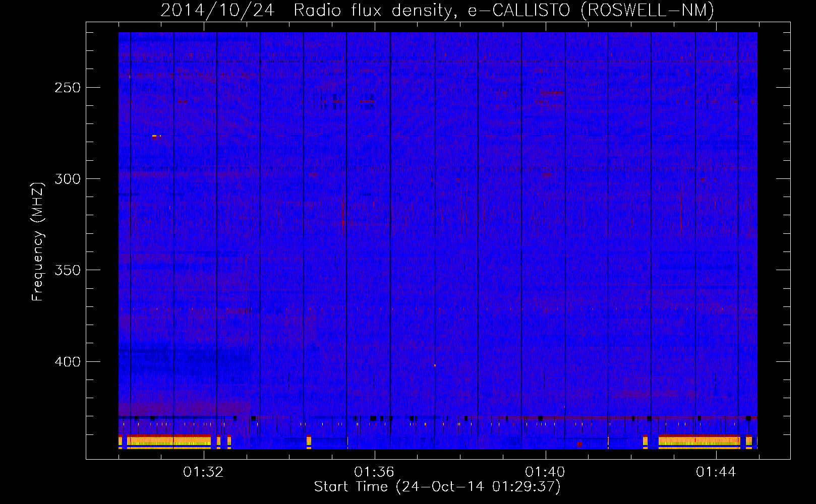Click the 300 frequency tick label
This screenshot has height=504, width=816.
[68, 179]
